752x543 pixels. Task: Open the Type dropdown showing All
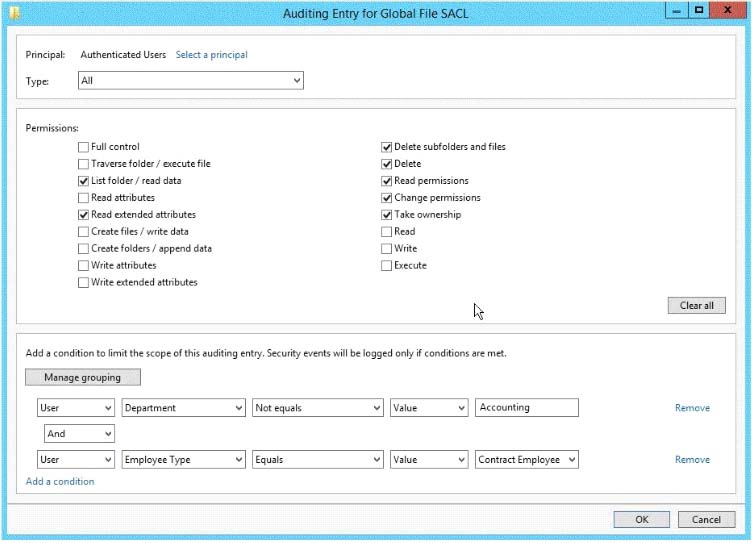coord(191,81)
